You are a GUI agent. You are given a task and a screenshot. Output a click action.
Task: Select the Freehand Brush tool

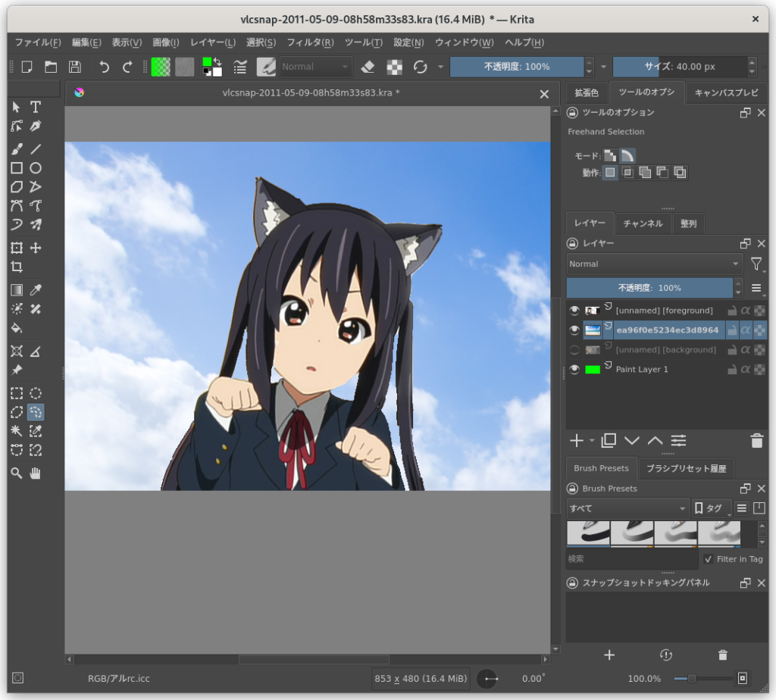pos(17,148)
